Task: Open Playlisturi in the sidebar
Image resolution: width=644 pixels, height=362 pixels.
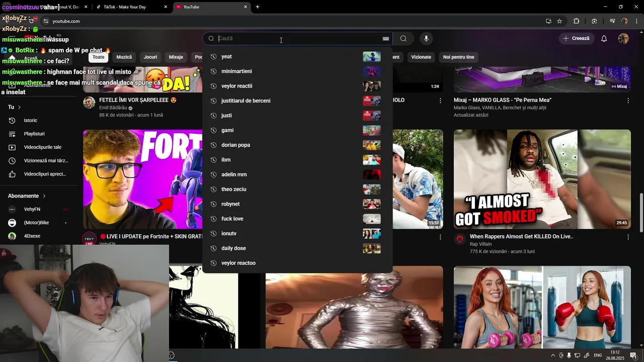Action: [39, 134]
